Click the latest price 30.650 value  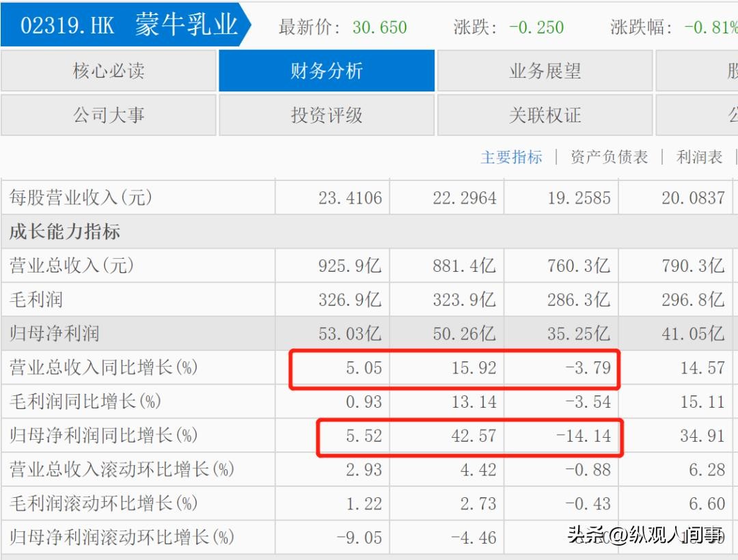pos(379,27)
